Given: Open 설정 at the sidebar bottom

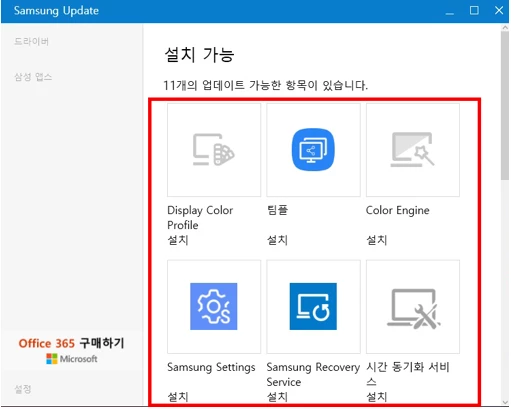Looking at the screenshot, I should click(x=23, y=389).
